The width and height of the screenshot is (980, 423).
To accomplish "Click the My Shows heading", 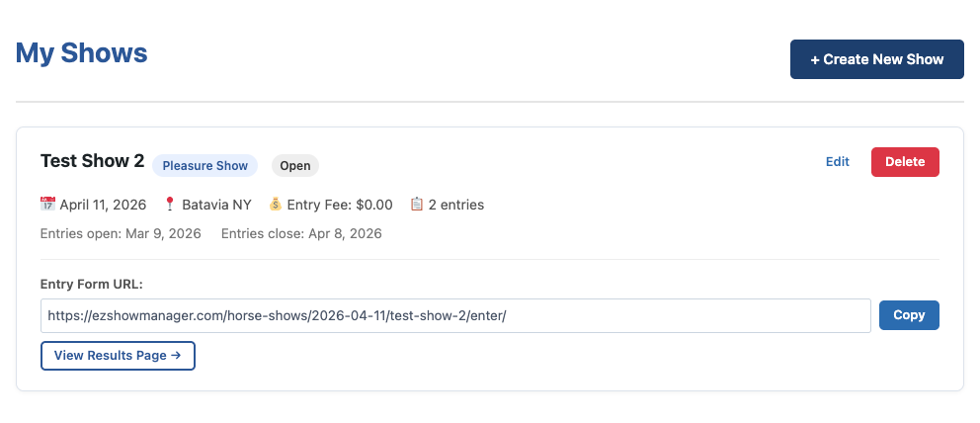I will (x=82, y=53).
